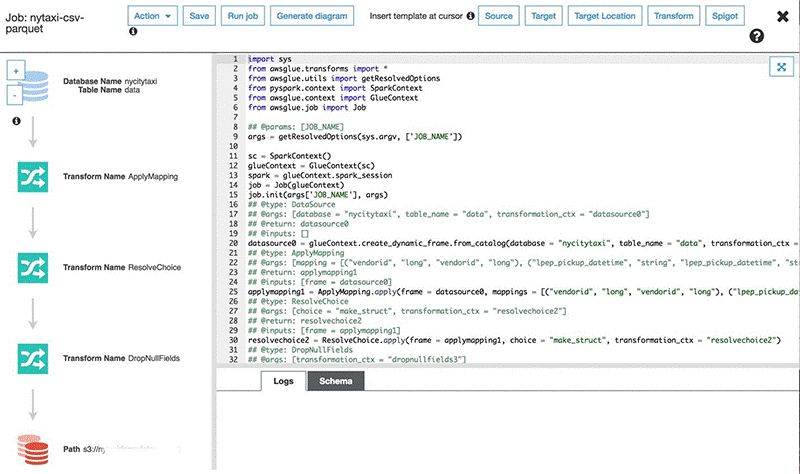Select the nycitytaxi data source database icon
Screen dimensions: 800x474
tap(36, 86)
